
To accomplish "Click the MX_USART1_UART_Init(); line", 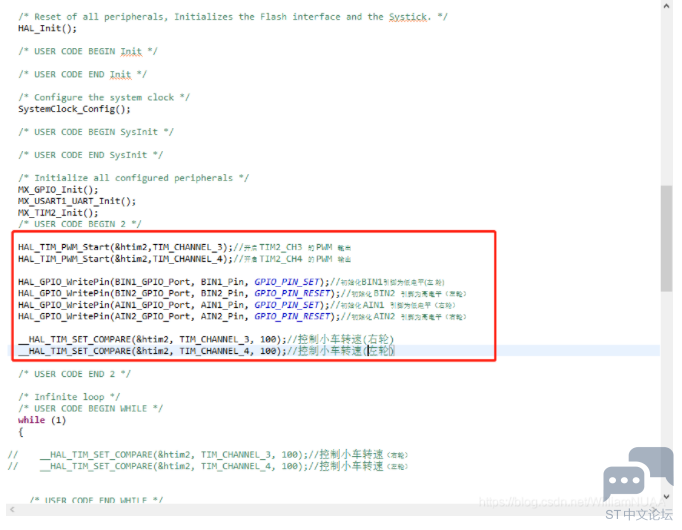I will pos(77,201).
